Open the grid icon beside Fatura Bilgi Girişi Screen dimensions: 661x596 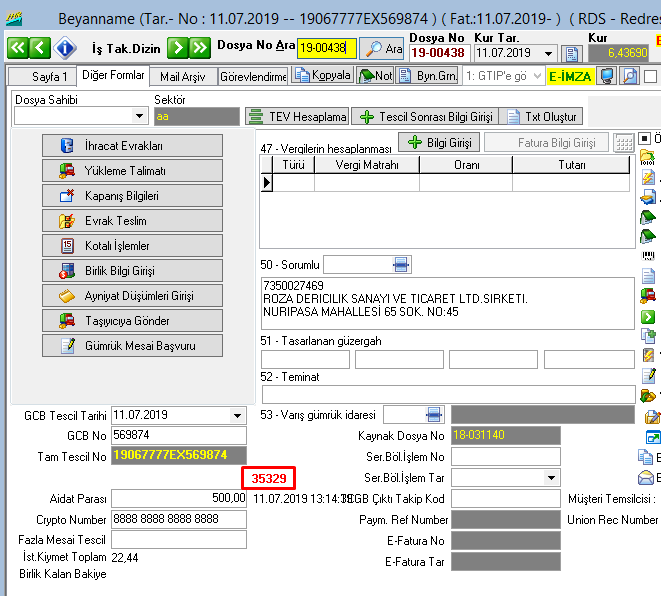click(623, 143)
